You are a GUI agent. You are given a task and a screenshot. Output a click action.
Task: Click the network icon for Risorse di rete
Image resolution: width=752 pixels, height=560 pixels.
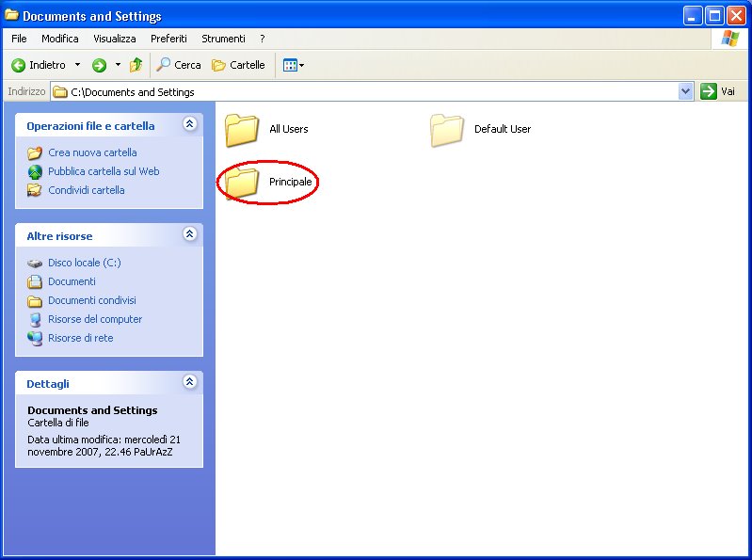[35, 338]
